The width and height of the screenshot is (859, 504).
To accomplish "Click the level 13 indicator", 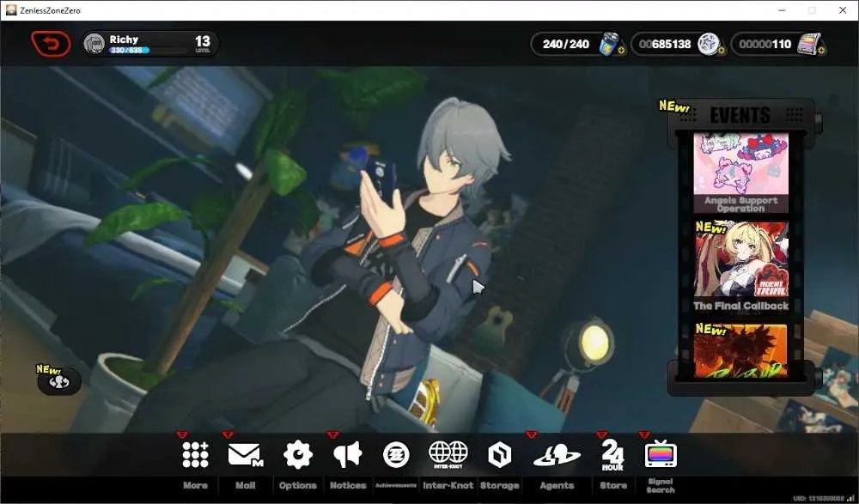I will click(x=203, y=43).
